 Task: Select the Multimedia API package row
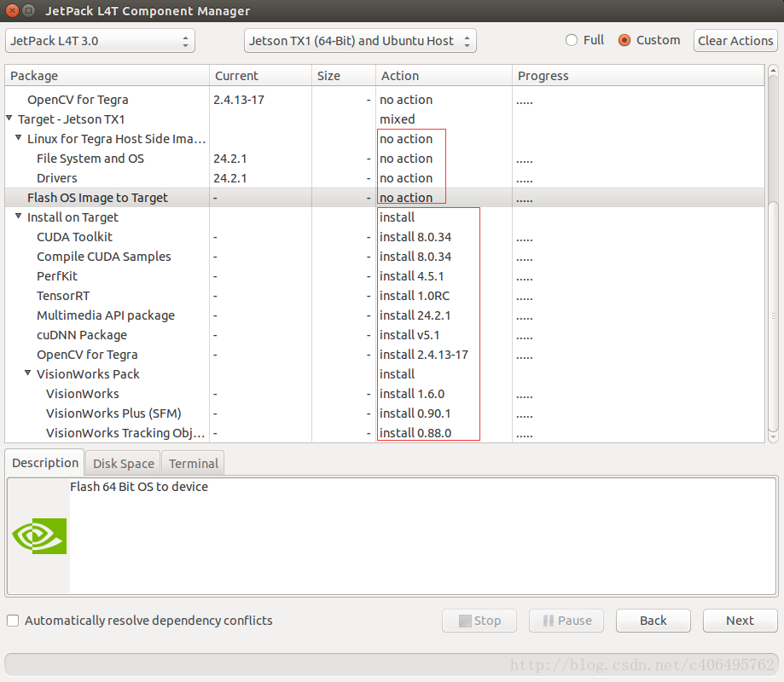[385, 315]
